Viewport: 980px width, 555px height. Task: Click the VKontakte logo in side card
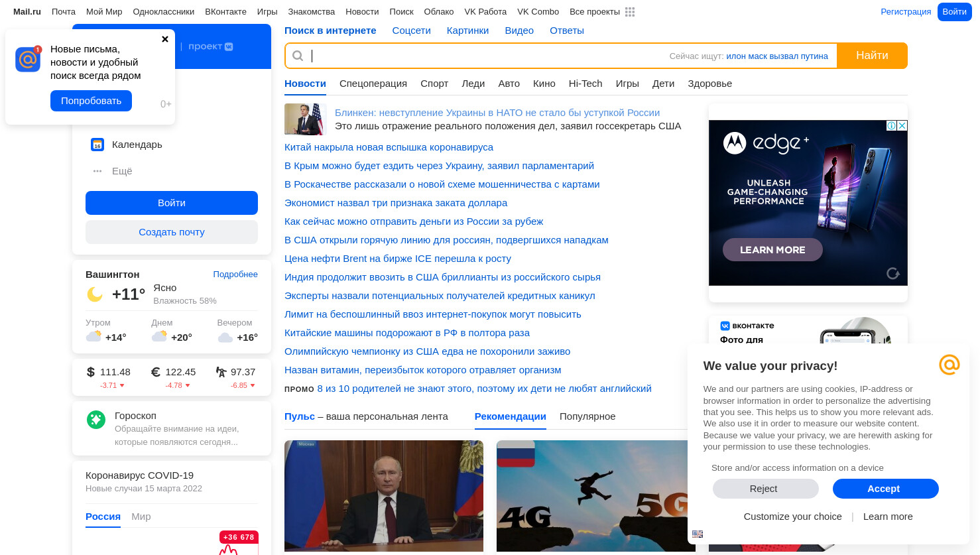point(747,326)
